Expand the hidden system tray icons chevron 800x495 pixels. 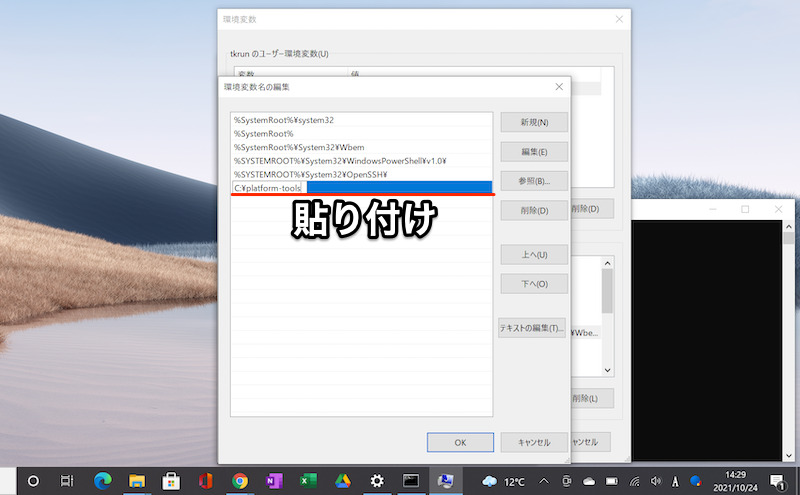coord(543,481)
